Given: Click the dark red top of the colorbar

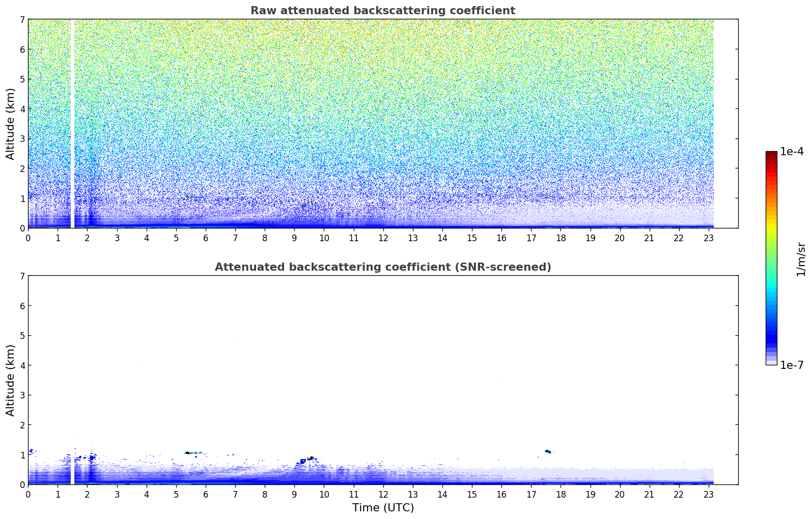Looking at the screenshot, I should 771,154.
